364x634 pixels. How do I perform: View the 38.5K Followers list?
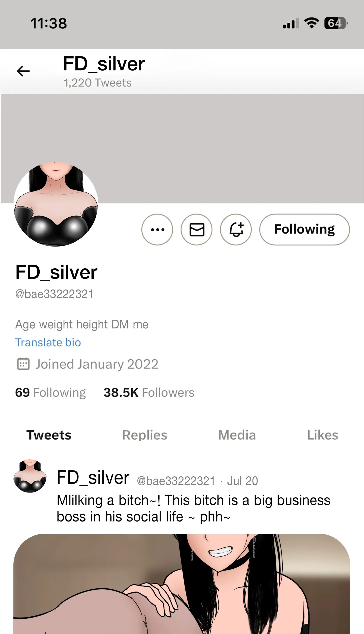pos(149,393)
